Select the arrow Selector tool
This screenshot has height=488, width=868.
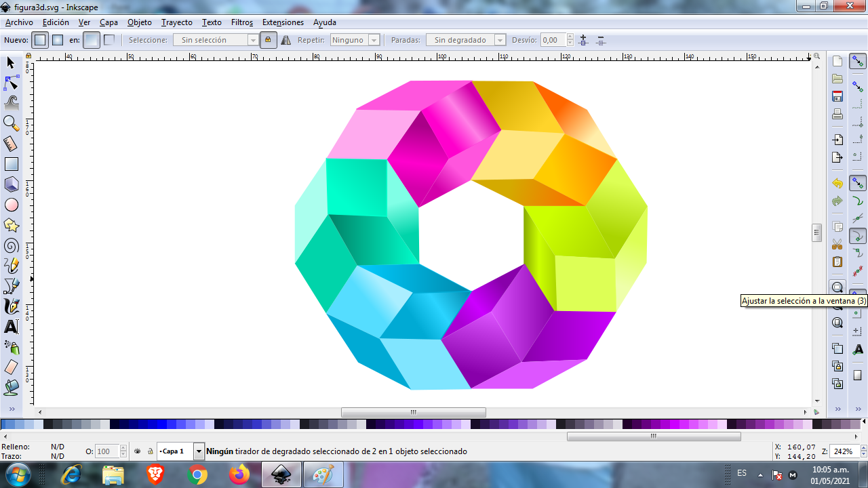point(11,62)
